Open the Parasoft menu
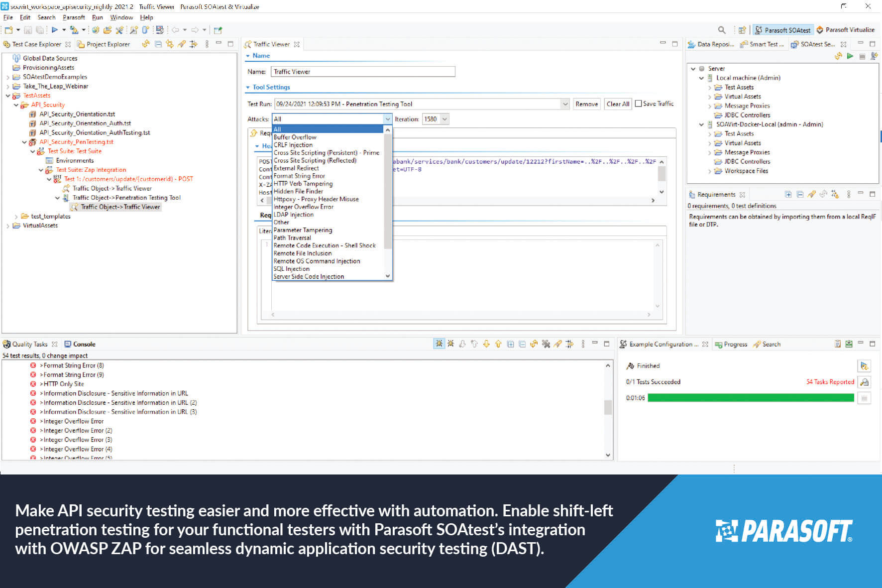 74,17
